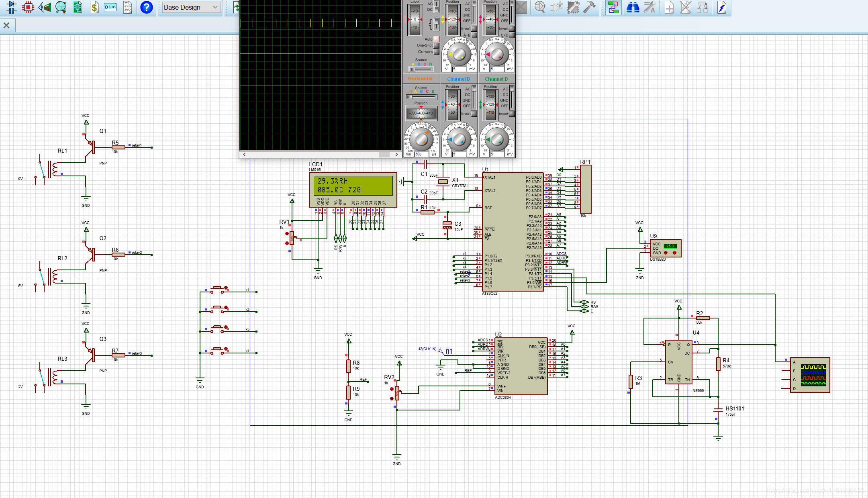The width and height of the screenshot is (868, 498).
Task: Adjust lower Channel B AC/DC/GND/OFF coupling slider
Action: tap(474, 98)
